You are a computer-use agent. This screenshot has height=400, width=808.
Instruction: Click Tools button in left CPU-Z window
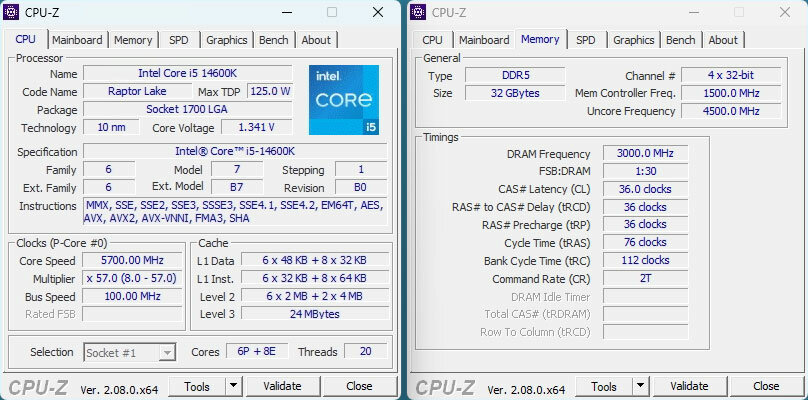point(197,386)
